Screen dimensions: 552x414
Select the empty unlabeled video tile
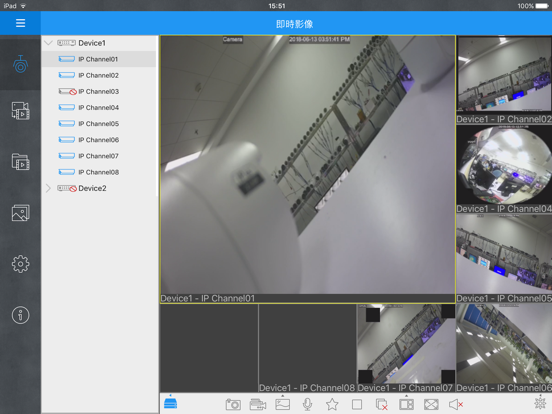click(209, 348)
